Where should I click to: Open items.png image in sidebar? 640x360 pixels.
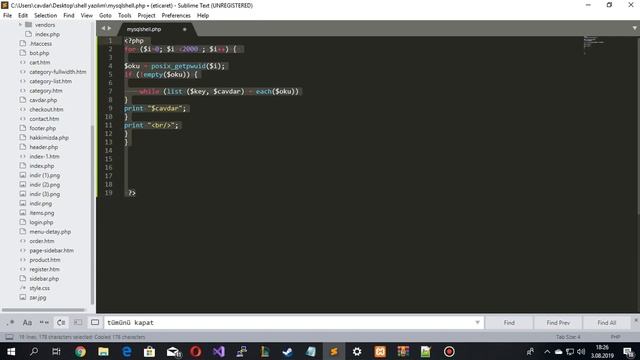tap(42, 213)
